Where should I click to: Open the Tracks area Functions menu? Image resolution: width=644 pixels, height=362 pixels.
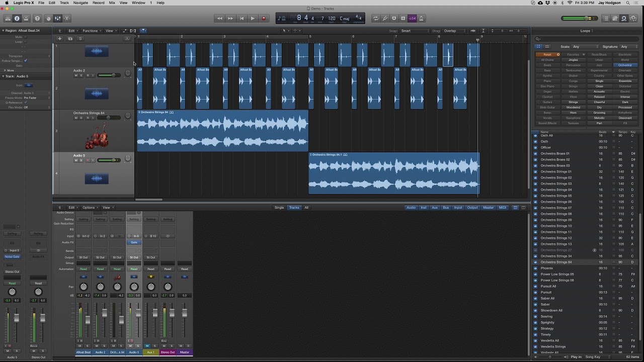(x=91, y=31)
